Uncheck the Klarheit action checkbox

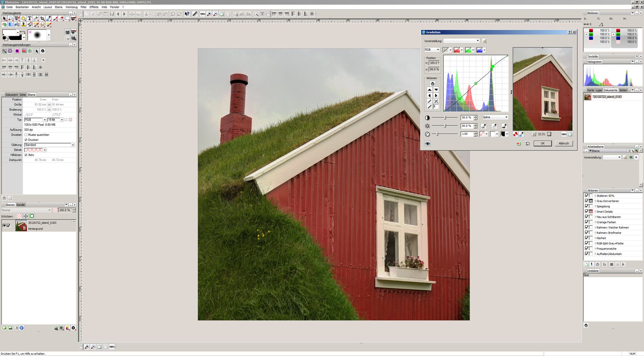pos(586,238)
